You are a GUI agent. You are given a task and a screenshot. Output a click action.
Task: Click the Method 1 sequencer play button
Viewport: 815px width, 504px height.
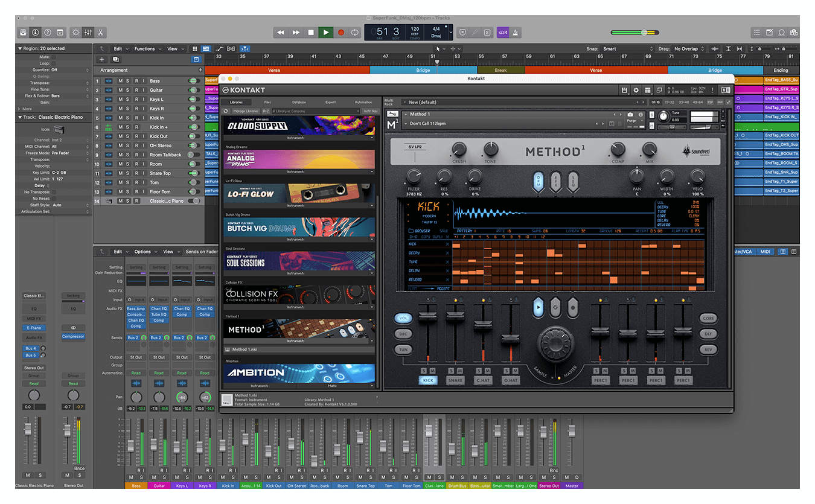[539, 308]
